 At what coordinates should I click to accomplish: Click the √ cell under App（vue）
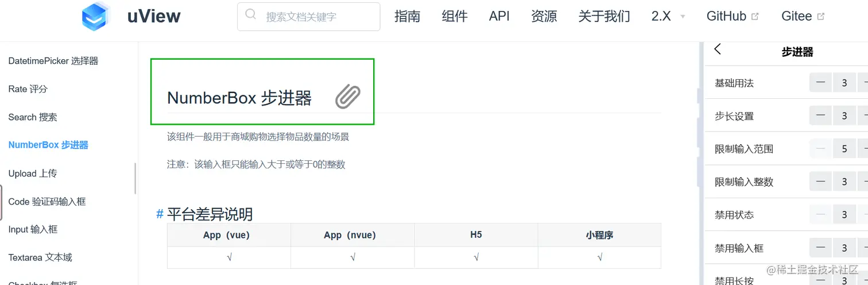point(229,257)
